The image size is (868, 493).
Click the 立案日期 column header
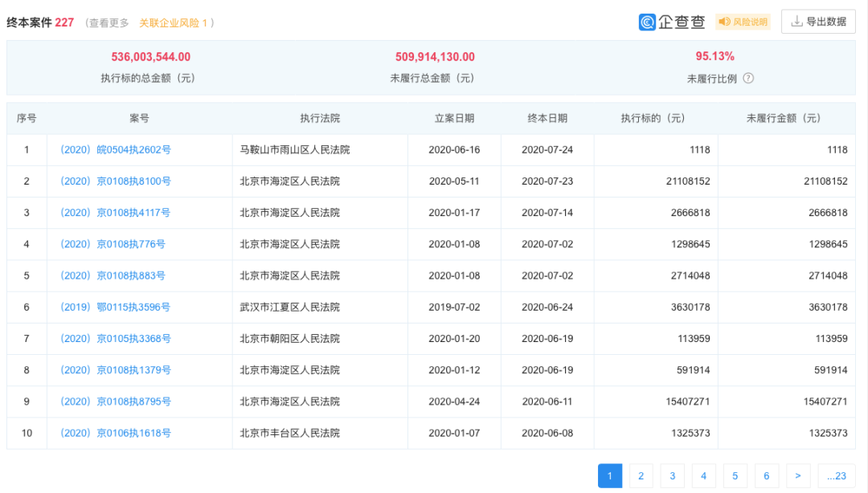(454, 118)
